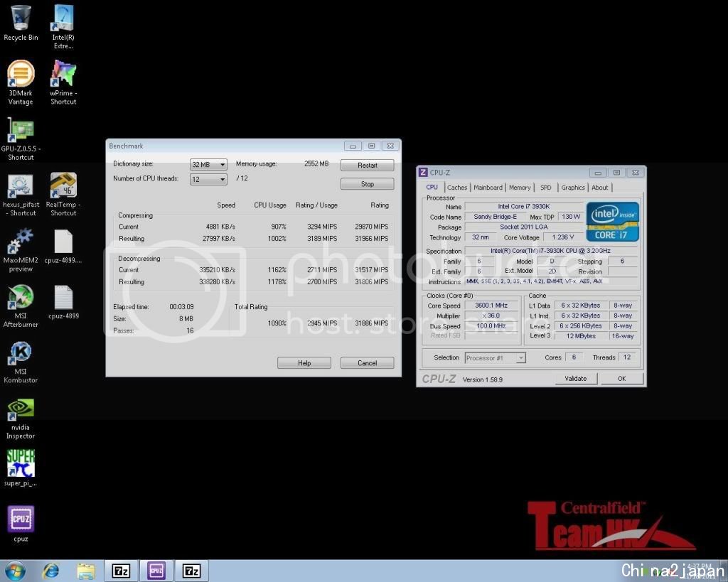Open the Dictionary size dropdown showing 32 MB
This screenshot has height=582, width=728.
click(x=208, y=164)
